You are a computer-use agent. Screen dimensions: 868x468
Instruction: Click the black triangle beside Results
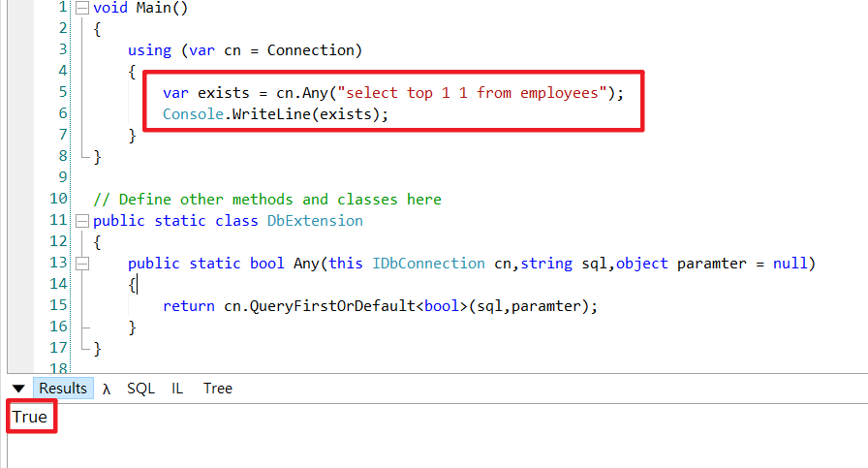18,389
